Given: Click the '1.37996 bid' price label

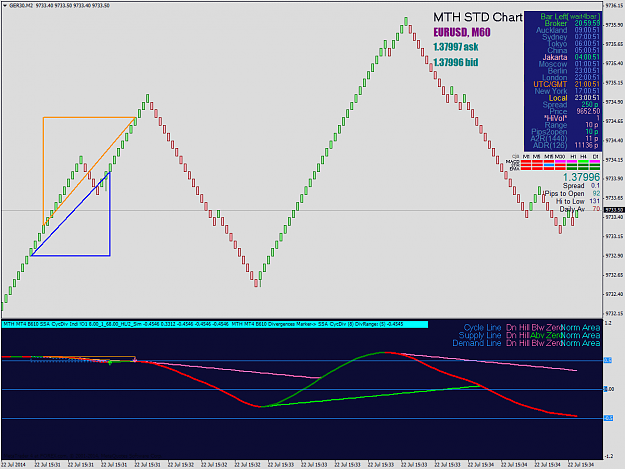Looking at the screenshot, I should pyautogui.click(x=456, y=62).
